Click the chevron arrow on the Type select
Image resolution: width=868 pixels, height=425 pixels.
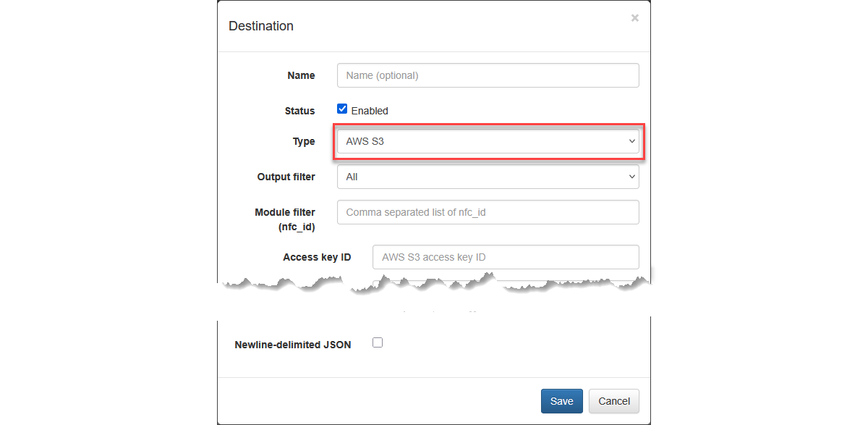tap(631, 142)
